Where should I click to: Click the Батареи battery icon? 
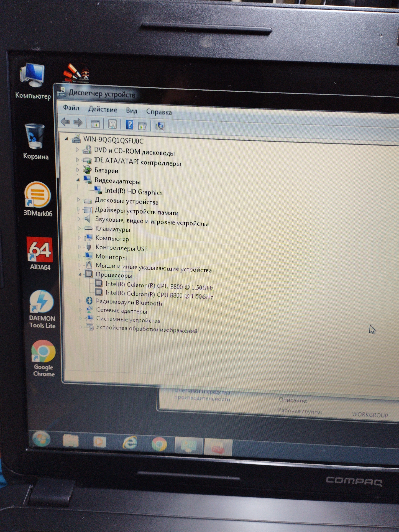click(x=87, y=169)
